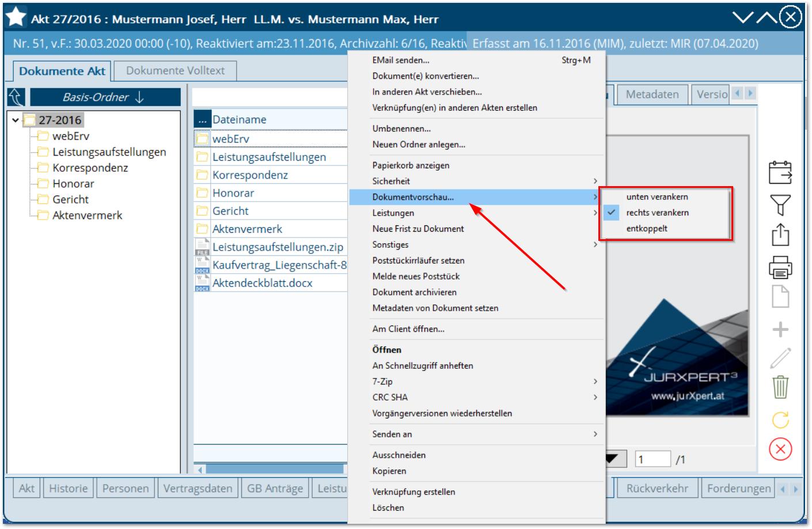This screenshot has width=812, height=529.
Task: Open the Basis-Ordner dropdown
Action: 105,97
